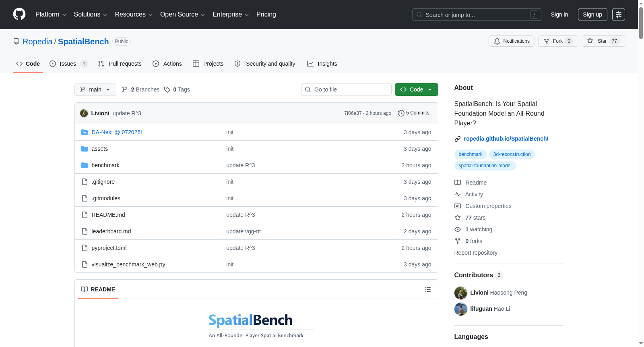
Task: Open the README outline icon
Action: tap(428, 289)
